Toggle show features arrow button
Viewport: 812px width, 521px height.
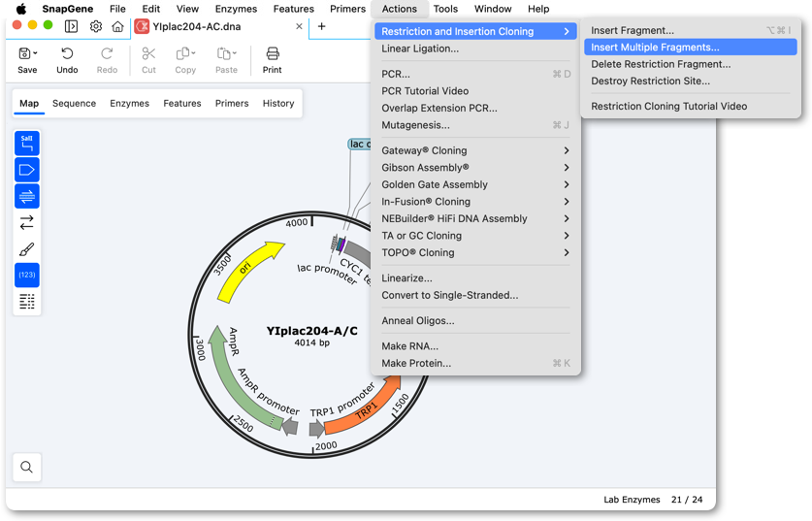[x=27, y=170]
